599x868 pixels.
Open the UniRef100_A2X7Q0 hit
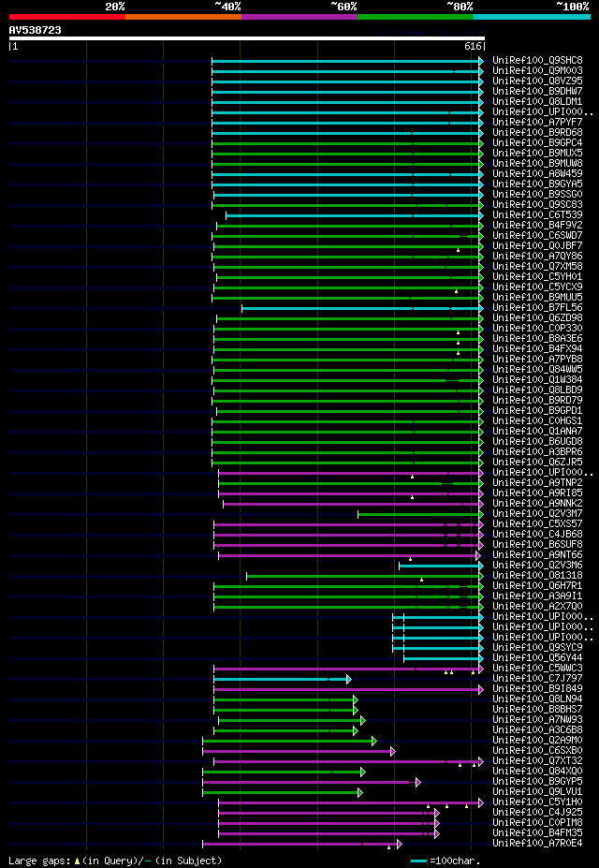[537, 607]
